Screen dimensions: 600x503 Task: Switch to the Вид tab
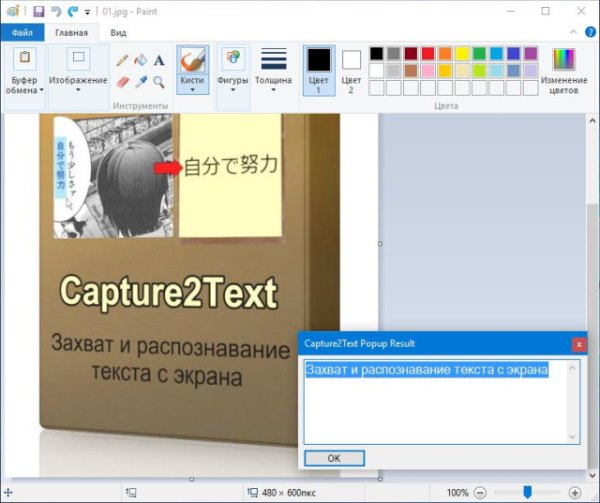coord(118,32)
